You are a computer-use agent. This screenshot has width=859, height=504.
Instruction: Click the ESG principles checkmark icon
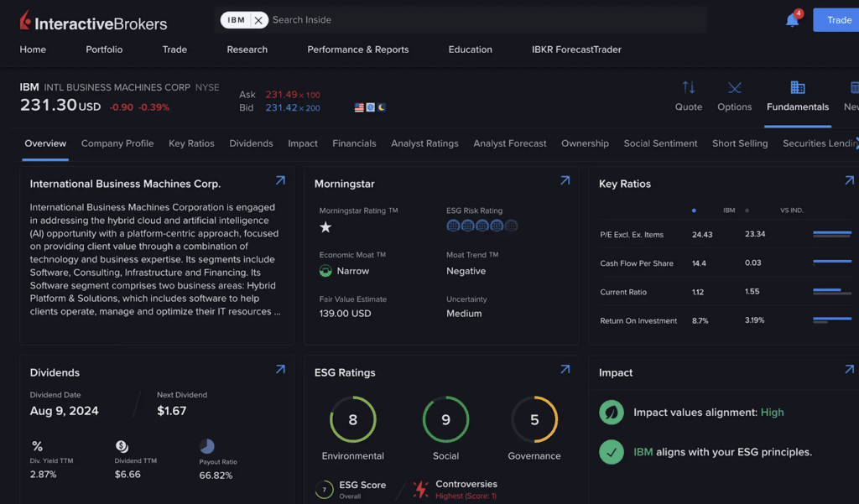point(612,453)
